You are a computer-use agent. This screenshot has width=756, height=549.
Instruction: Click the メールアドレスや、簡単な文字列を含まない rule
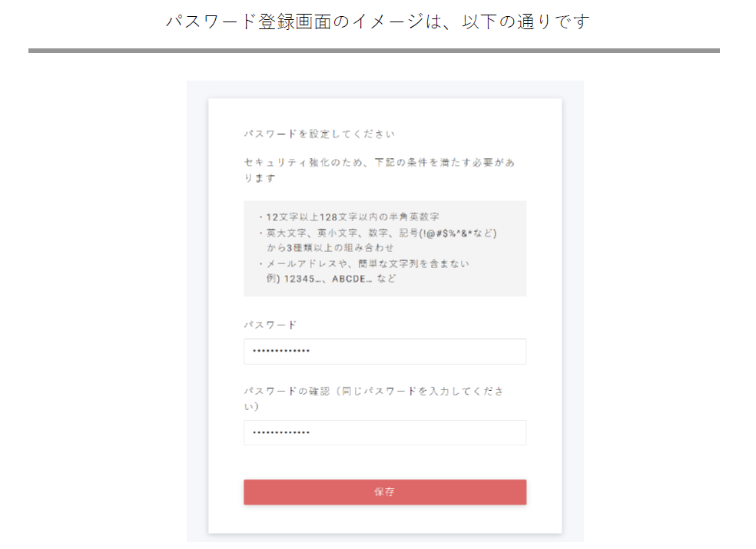tap(367, 263)
